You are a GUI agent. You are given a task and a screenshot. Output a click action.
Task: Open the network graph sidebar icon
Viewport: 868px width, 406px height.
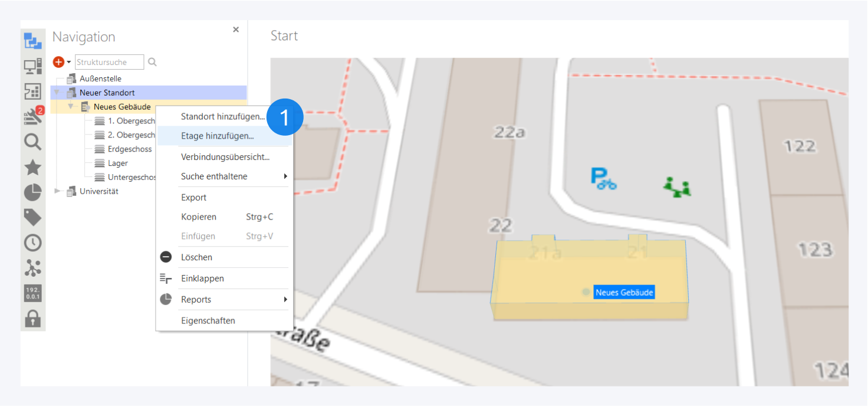pyautogui.click(x=32, y=268)
